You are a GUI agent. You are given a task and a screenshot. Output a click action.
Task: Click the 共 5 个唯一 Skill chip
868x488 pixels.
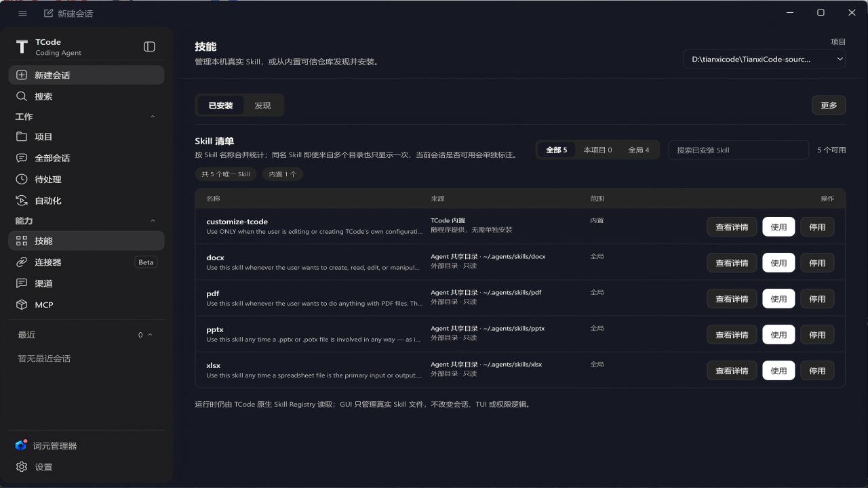pos(226,174)
